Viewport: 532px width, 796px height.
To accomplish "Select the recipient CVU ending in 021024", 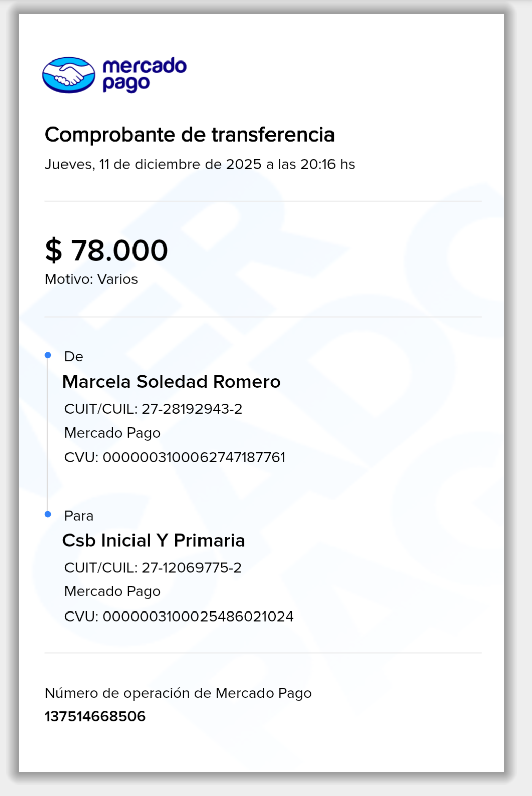I will (x=179, y=616).
